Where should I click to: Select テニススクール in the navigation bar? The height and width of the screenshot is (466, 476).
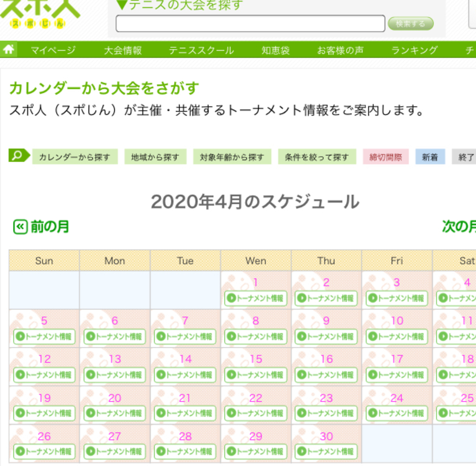201,50
